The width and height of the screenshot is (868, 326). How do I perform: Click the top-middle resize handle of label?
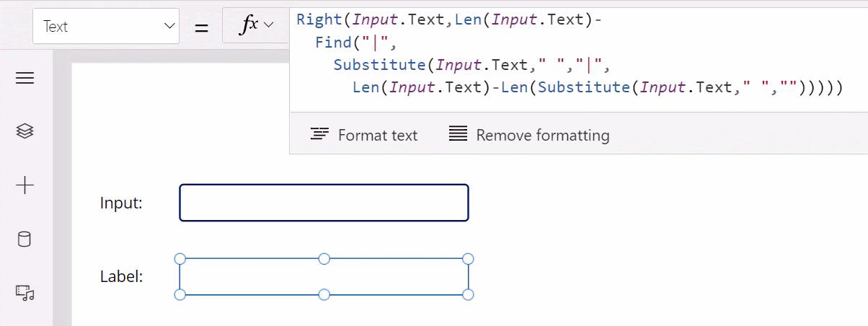[324, 258]
